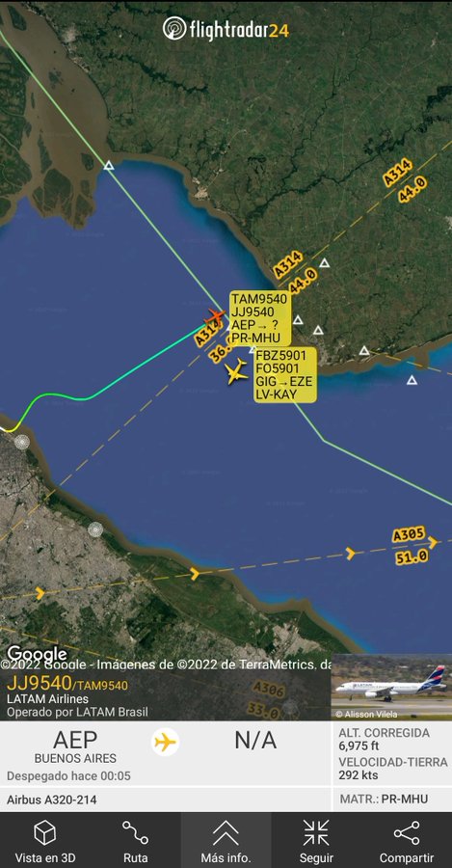Open the Vista en 3D view
The height and width of the screenshot is (868, 452).
(44, 840)
